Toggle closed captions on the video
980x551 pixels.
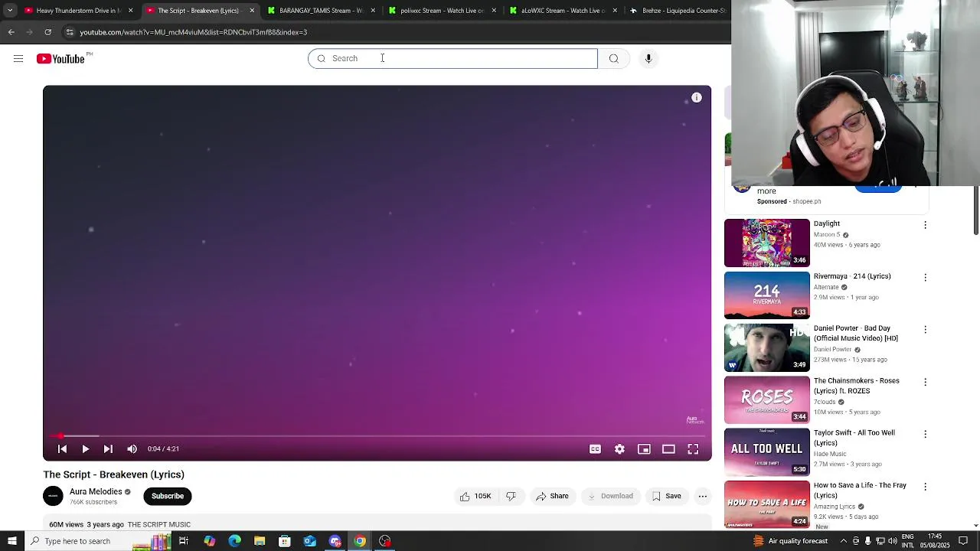coord(595,449)
